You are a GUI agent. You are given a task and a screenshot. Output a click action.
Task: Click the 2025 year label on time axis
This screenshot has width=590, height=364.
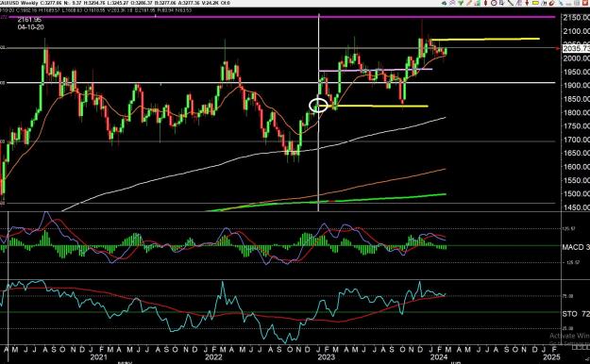tap(552, 357)
